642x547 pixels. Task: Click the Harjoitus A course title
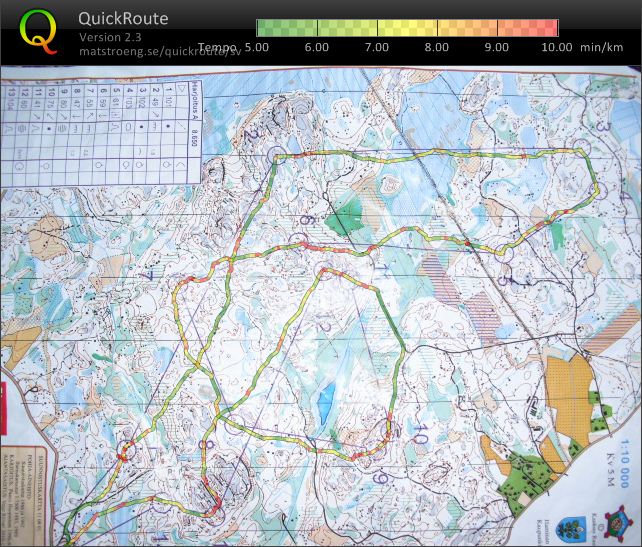[x=194, y=101]
